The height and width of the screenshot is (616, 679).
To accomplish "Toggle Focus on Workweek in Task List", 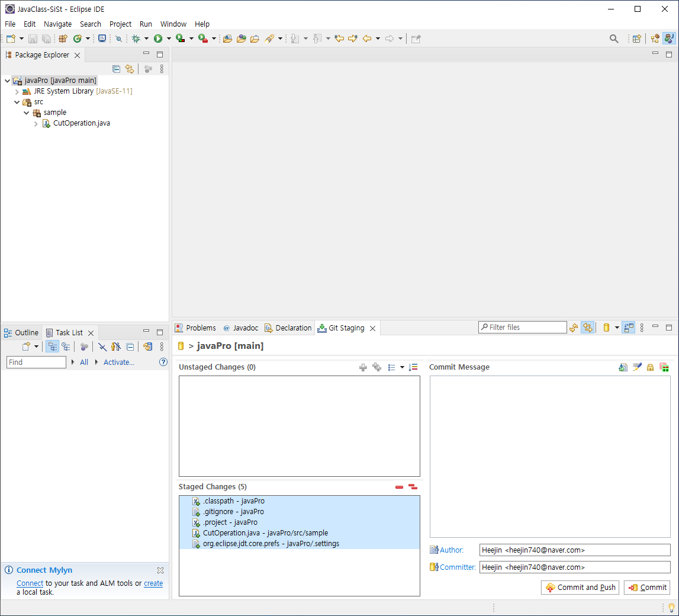I will pyautogui.click(x=85, y=346).
